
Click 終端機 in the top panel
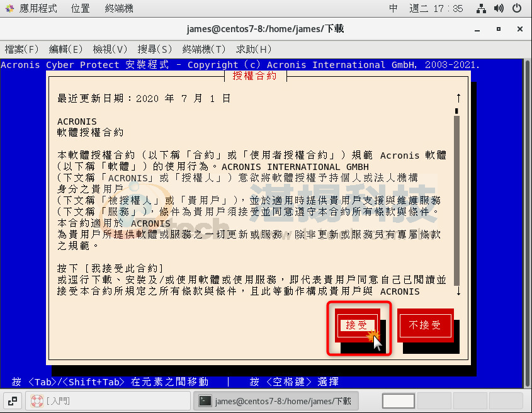(x=119, y=8)
